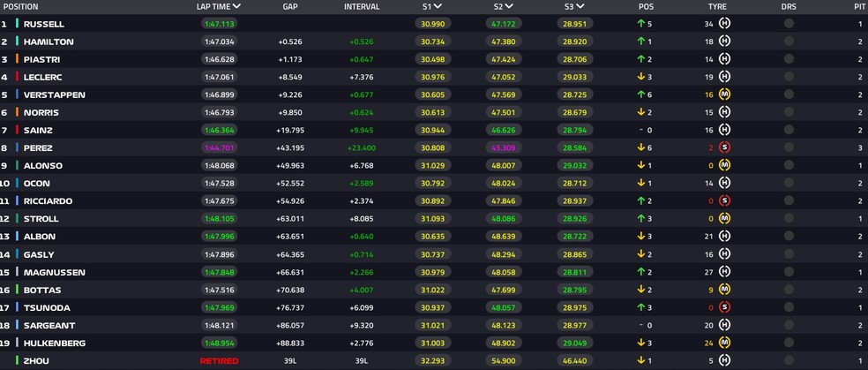Click Hamilton's hard tyre icon
Image resolution: width=868 pixels, height=370 pixels.
(x=724, y=41)
